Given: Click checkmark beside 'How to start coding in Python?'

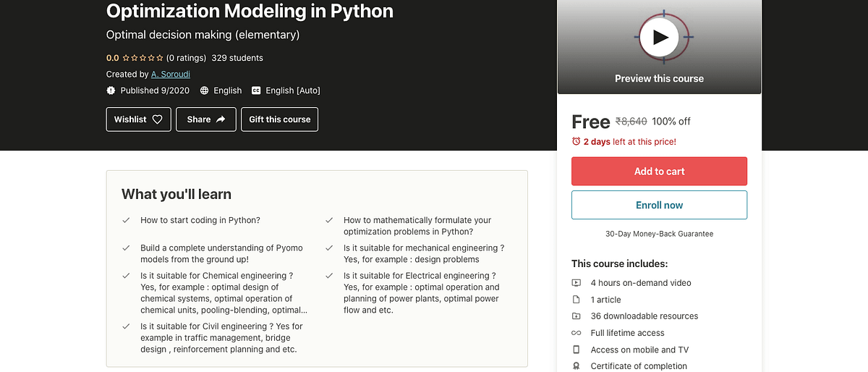Looking at the screenshot, I should pos(126,220).
